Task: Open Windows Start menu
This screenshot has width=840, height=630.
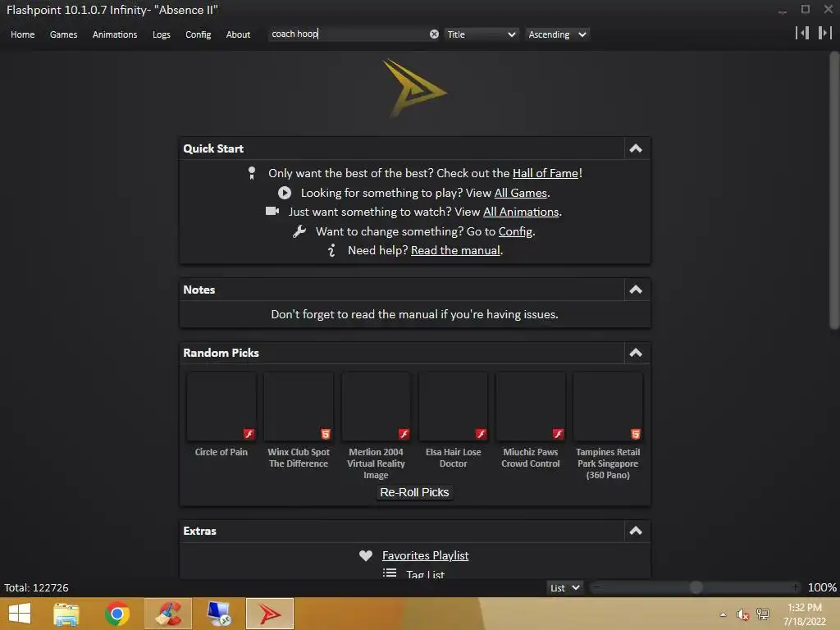Action: tap(20, 614)
